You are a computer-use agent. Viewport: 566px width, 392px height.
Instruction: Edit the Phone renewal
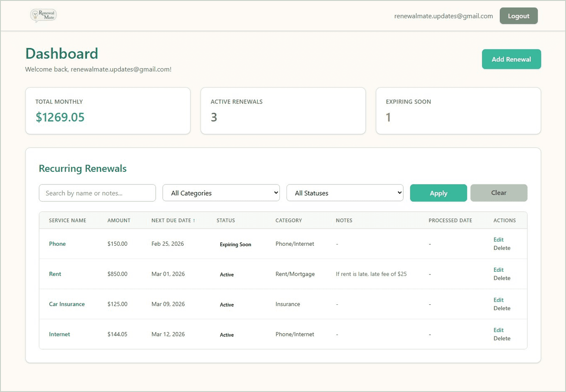click(498, 240)
